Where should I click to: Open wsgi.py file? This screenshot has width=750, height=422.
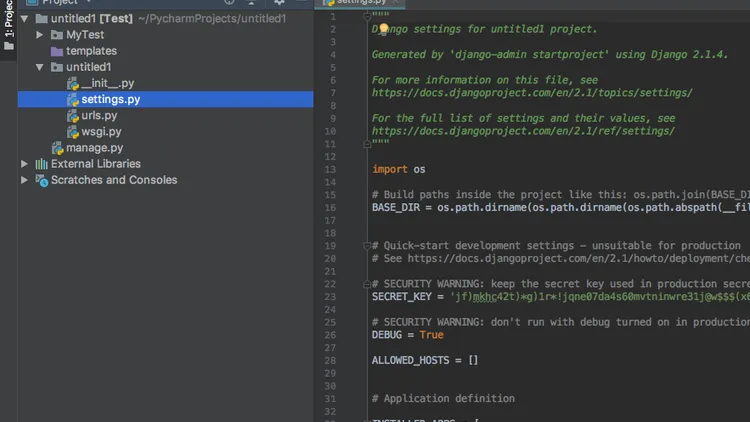coord(101,132)
